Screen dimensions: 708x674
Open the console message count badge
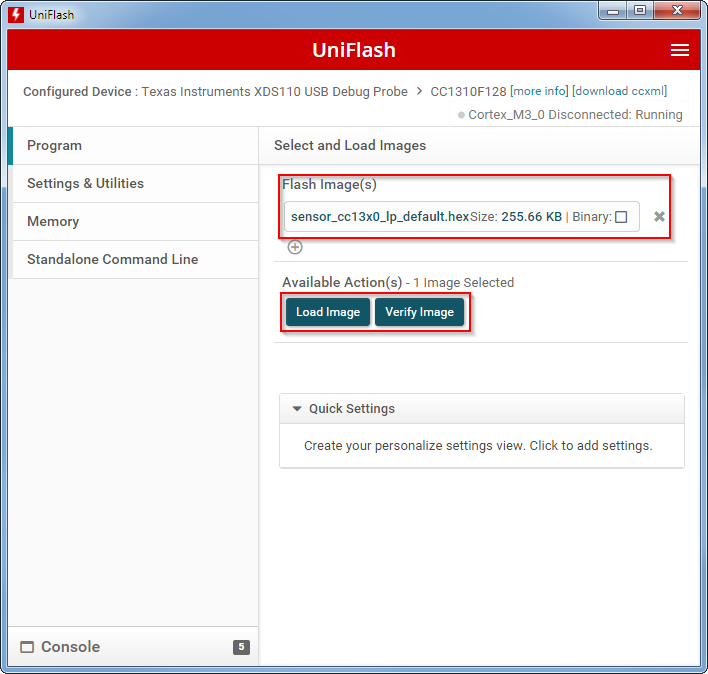[241, 647]
